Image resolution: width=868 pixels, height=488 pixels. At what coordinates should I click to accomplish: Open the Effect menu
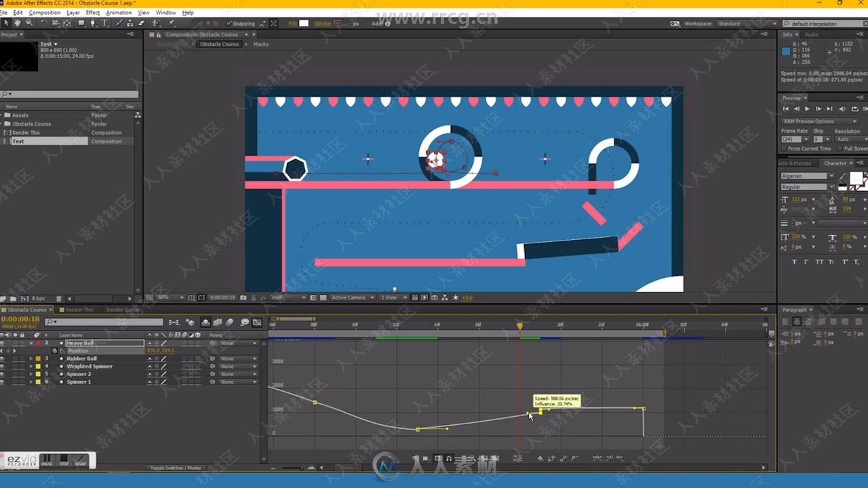click(x=93, y=12)
